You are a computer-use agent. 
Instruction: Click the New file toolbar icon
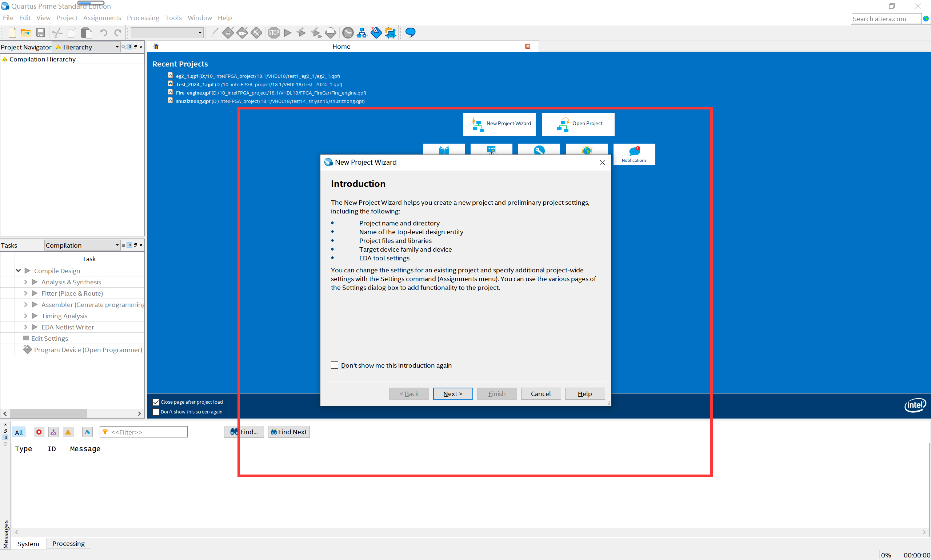(x=12, y=33)
